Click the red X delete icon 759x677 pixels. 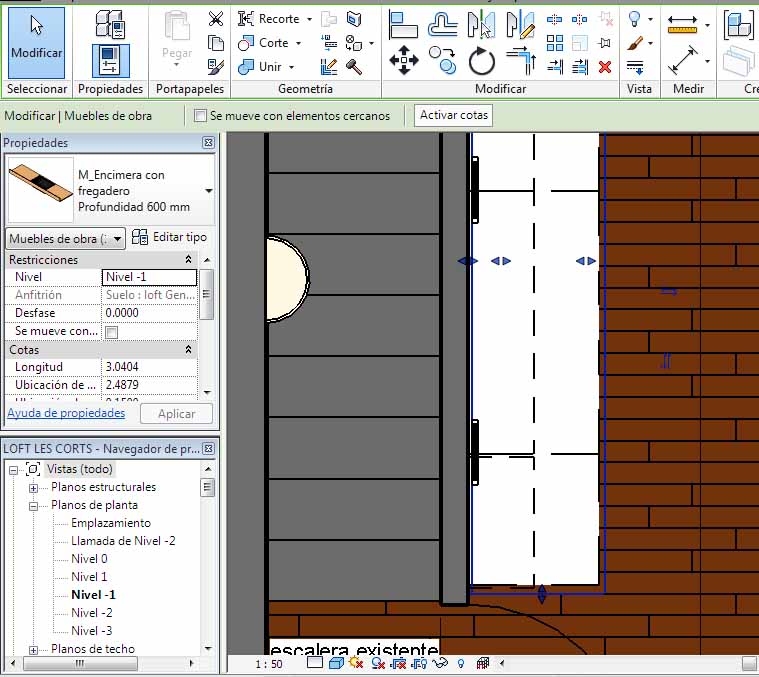605,67
